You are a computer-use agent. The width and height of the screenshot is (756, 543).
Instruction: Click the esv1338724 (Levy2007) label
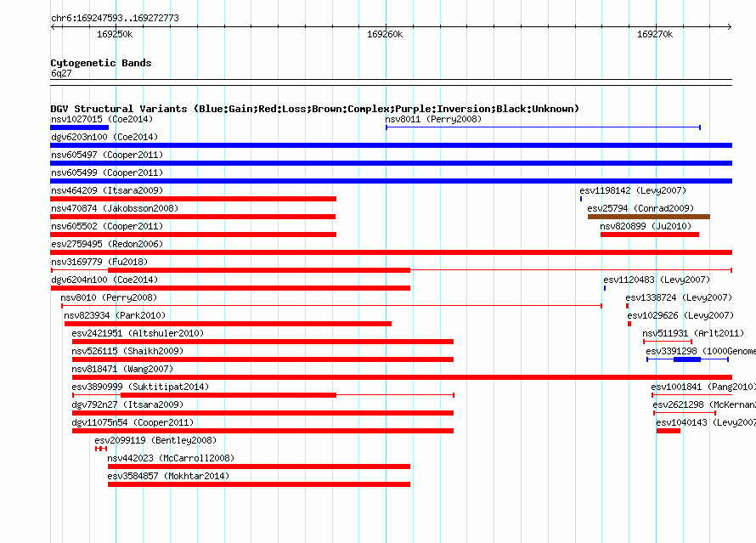[x=679, y=297]
